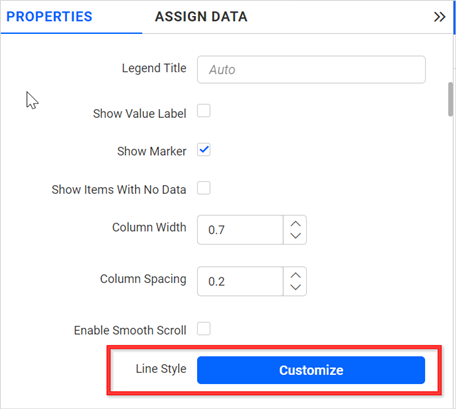Viewport: 456px width, 409px height.
Task: Increase Column Width using the up arrow
Action: click(295, 224)
